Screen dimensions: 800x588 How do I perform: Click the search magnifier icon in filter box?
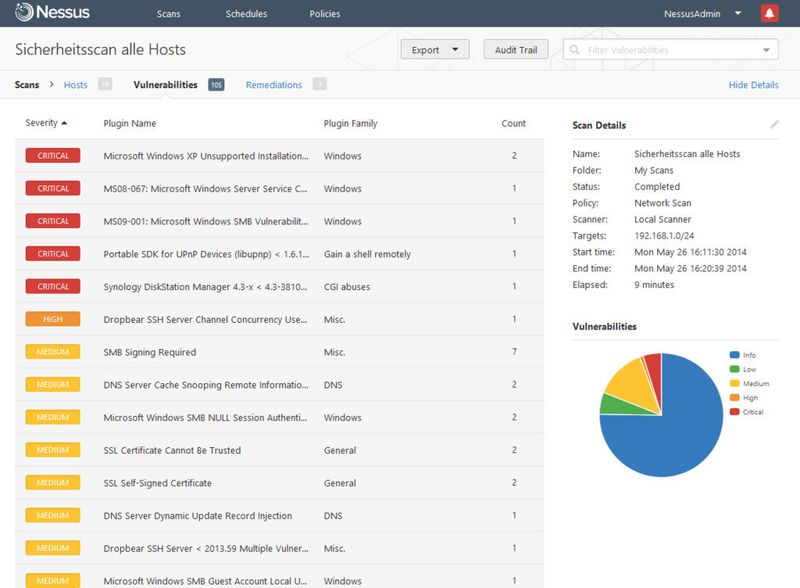(x=574, y=50)
